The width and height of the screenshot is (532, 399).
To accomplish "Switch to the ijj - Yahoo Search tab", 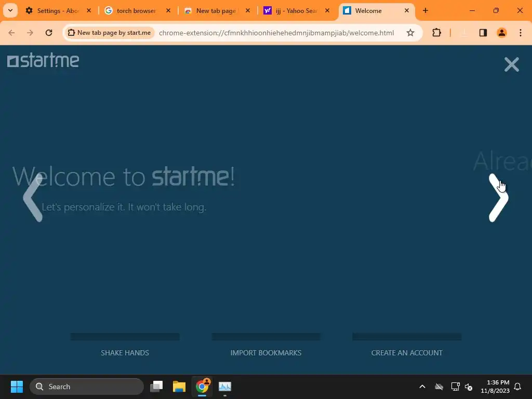I will [296, 11].
